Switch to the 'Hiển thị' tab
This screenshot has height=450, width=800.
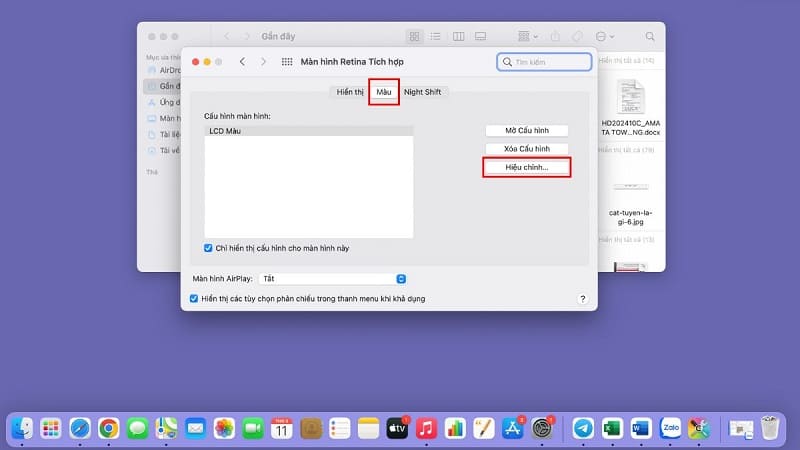point(350,92)
